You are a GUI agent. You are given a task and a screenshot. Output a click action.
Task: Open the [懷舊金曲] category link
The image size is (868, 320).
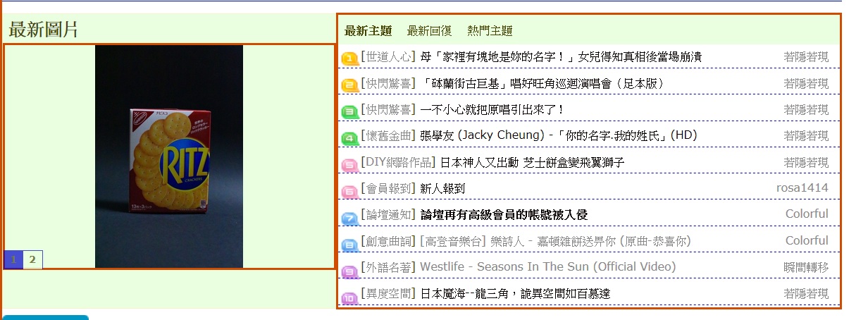pyautogui.click(x=388, y=135)
